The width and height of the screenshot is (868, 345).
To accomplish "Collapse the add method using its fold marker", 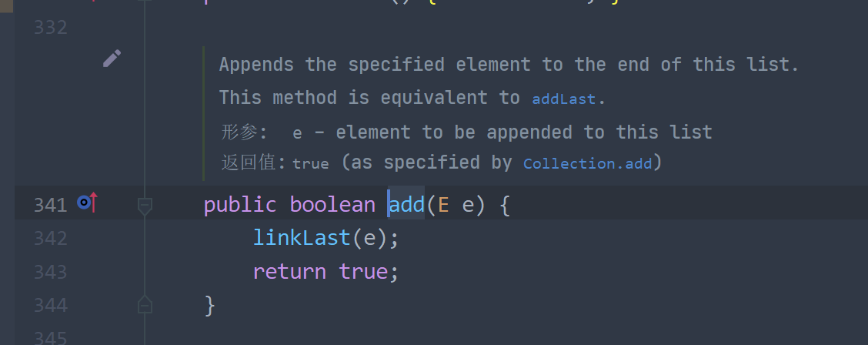I will tap(145, 206).
